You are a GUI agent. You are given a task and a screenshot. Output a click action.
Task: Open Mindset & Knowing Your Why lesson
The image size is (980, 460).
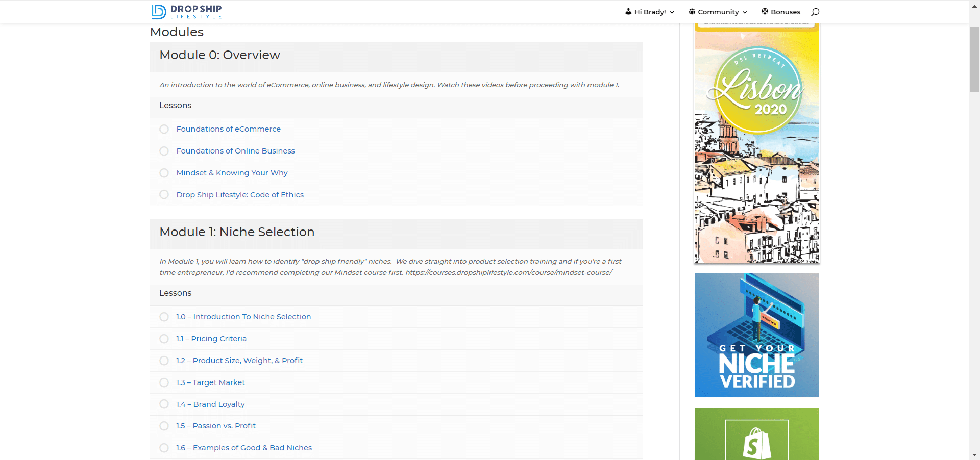pos(232,173)
